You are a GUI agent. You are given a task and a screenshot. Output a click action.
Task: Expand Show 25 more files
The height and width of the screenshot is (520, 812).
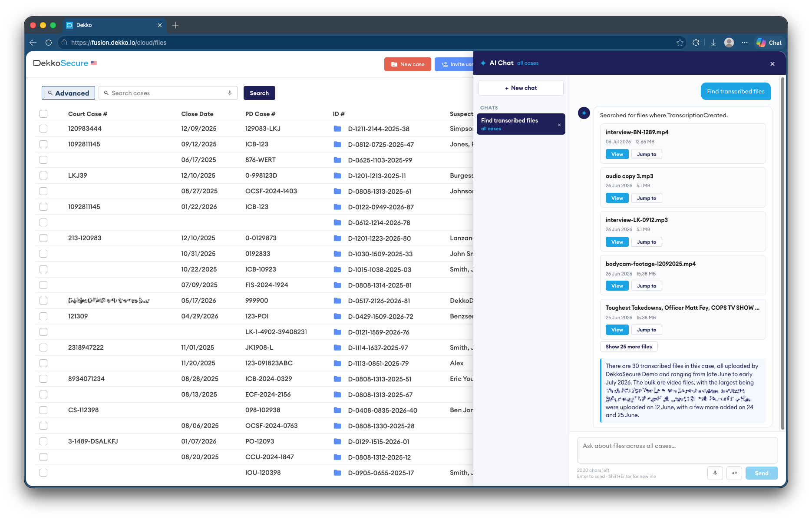coord(629,347)
